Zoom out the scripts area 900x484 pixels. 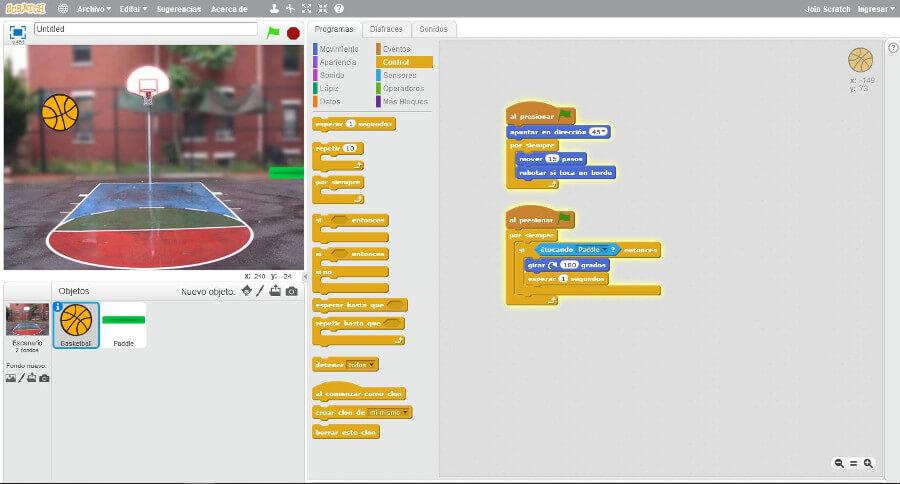coord(839,463)
